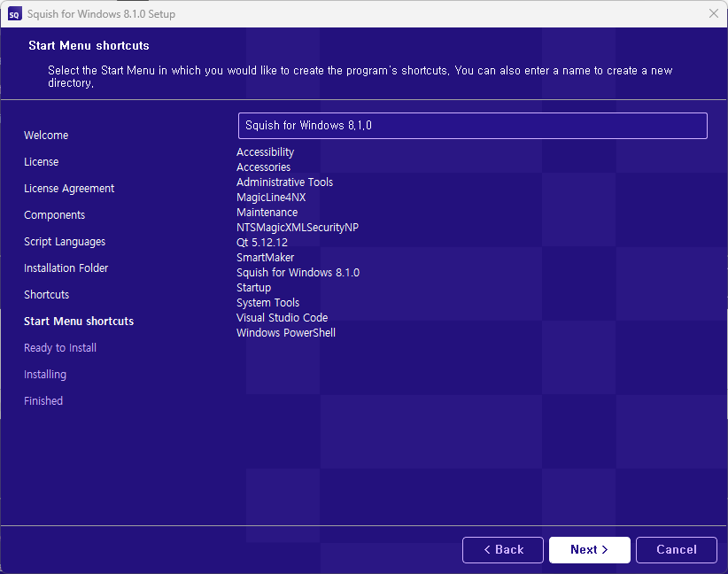The height and width of the screenshot is (574, 728).
Task: Click the License step in sidebar
Action: point(42,162)
